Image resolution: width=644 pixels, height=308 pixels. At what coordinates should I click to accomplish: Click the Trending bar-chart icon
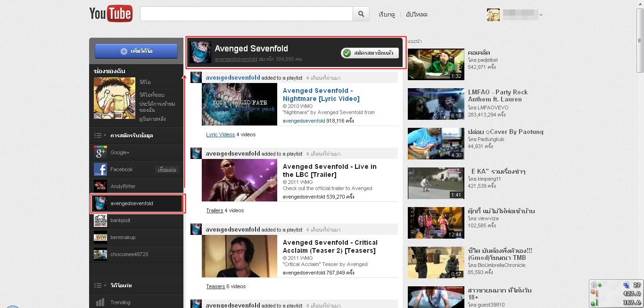[100, 302]
